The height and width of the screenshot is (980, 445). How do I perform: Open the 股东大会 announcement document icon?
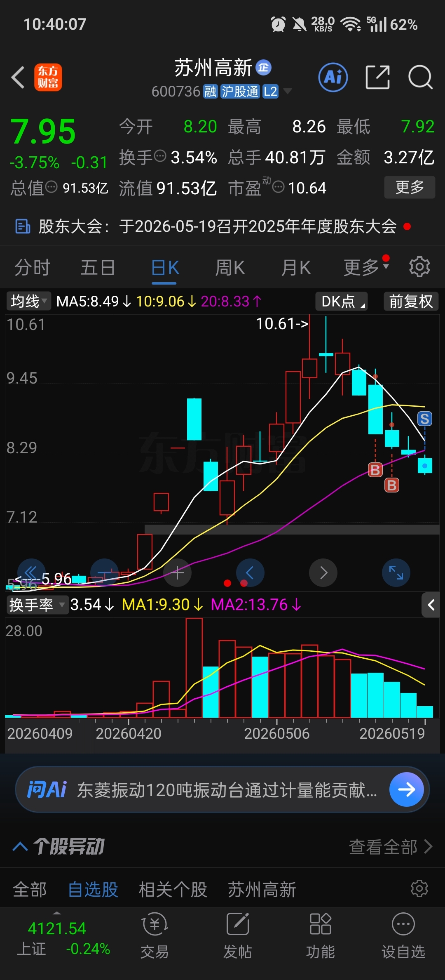(22, 226)
